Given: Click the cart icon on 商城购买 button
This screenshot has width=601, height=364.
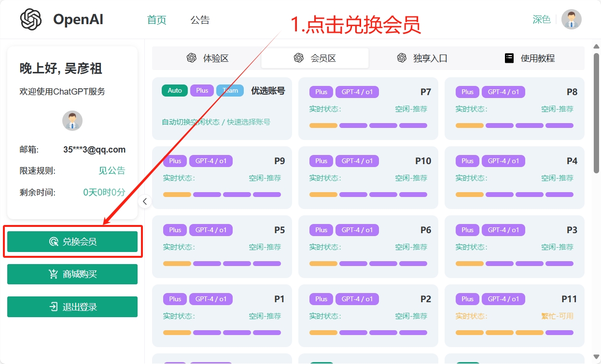Looking at the screenshot, I should coord(54,274).
